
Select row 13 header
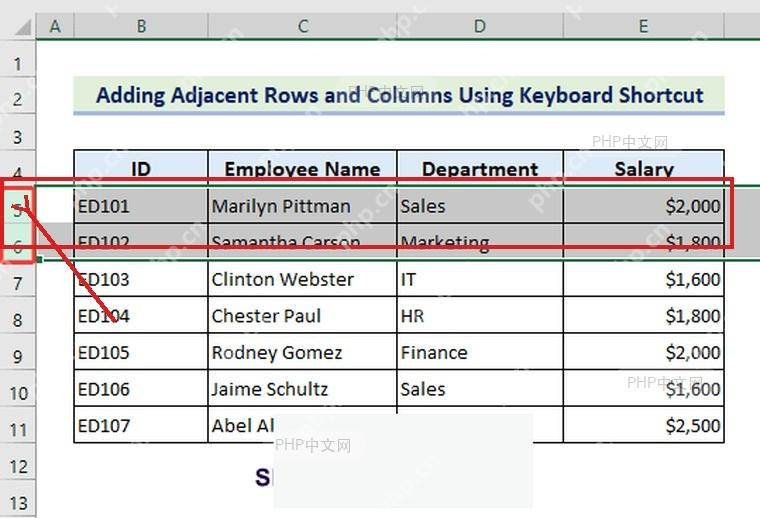click(x=17, y=499)
